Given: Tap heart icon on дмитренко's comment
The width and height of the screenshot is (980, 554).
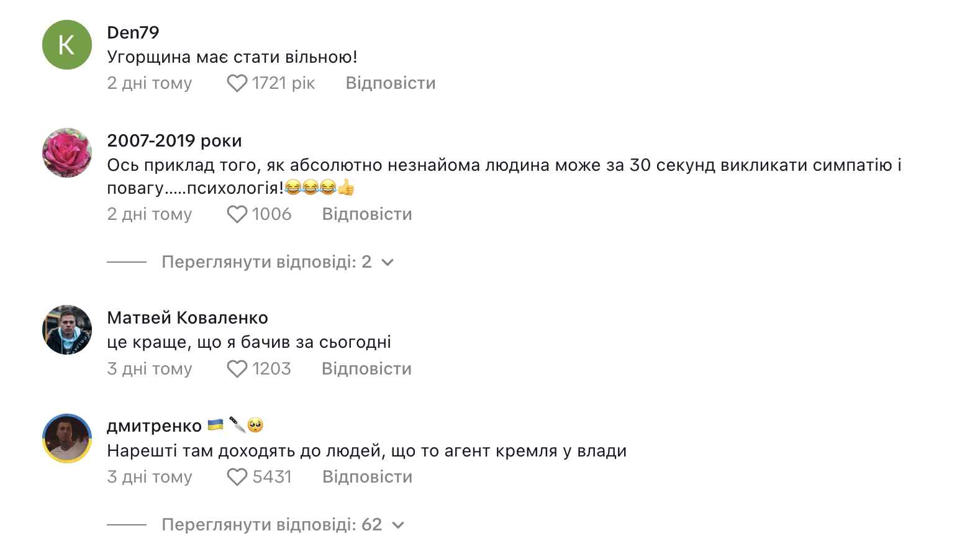Looking at the screenshot, I should pos(237,477).
